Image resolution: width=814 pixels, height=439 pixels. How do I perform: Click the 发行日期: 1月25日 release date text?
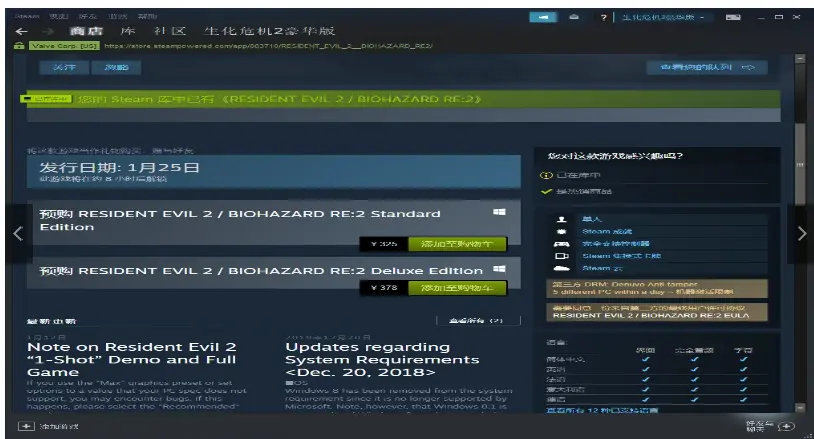coord(119,168)
